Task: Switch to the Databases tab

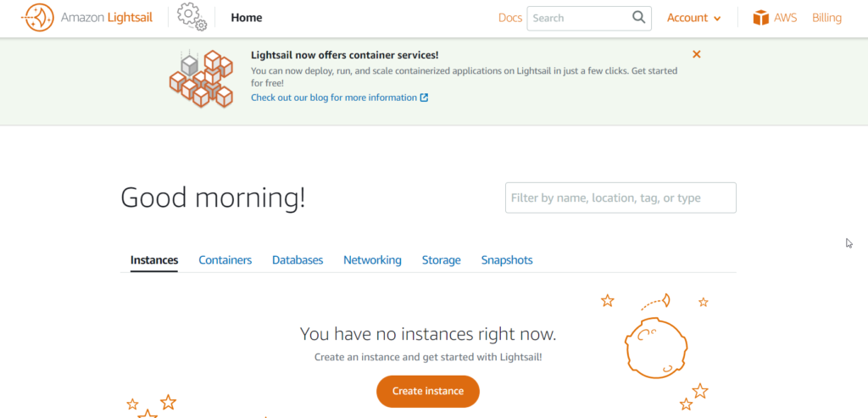Action: click(298, 259)
